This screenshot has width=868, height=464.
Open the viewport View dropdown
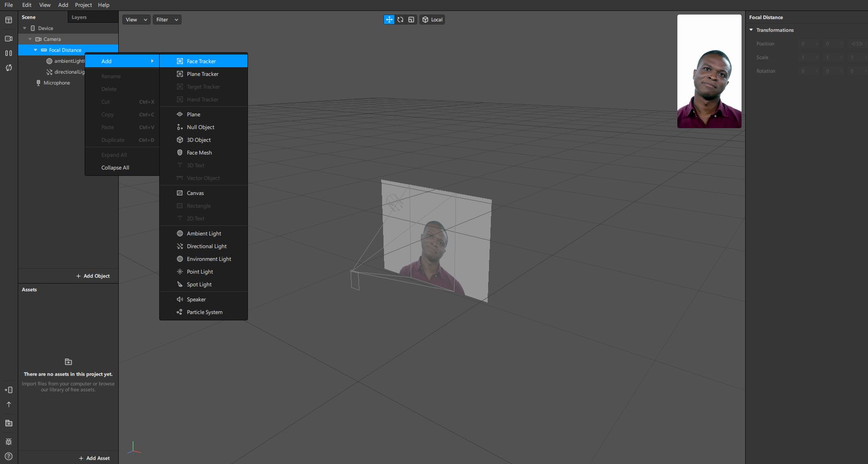136,20
